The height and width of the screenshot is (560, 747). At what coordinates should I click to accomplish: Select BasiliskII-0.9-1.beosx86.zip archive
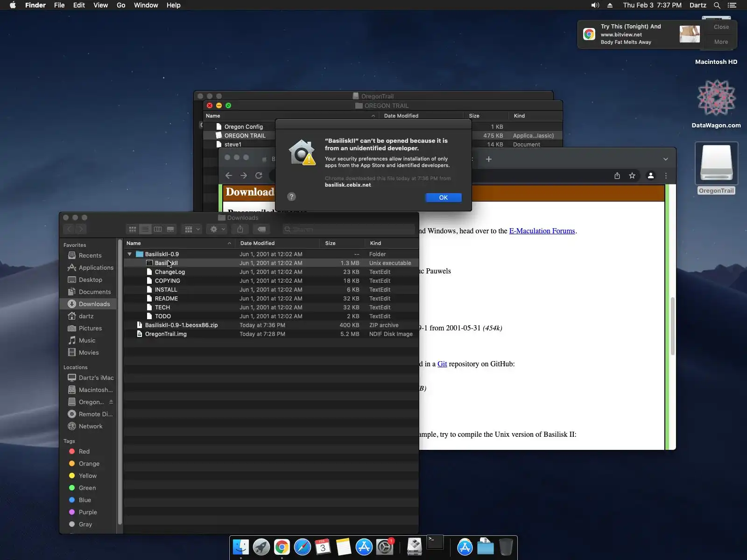[x=271, y=325]
